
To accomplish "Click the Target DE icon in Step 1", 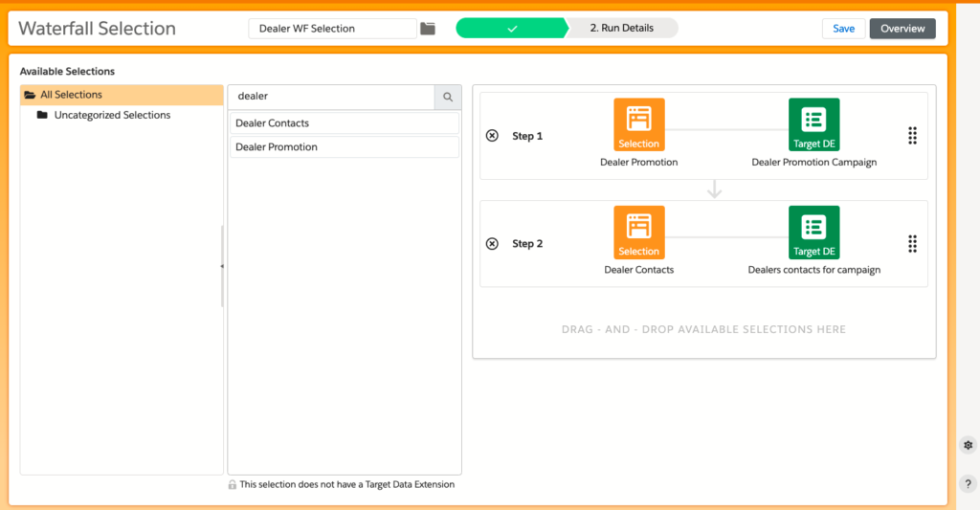I will [x=813, y=125].
